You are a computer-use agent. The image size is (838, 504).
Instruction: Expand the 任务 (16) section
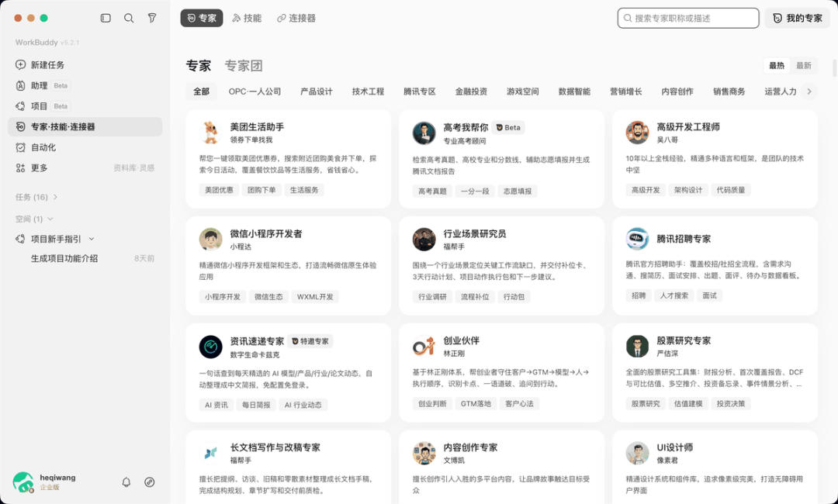[x=36, y=197]
